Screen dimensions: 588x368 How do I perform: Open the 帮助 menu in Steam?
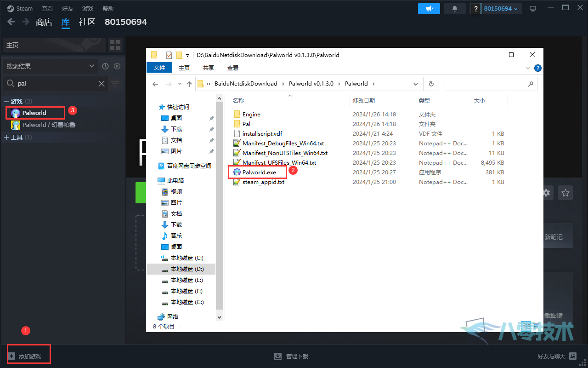click(108, 9)
